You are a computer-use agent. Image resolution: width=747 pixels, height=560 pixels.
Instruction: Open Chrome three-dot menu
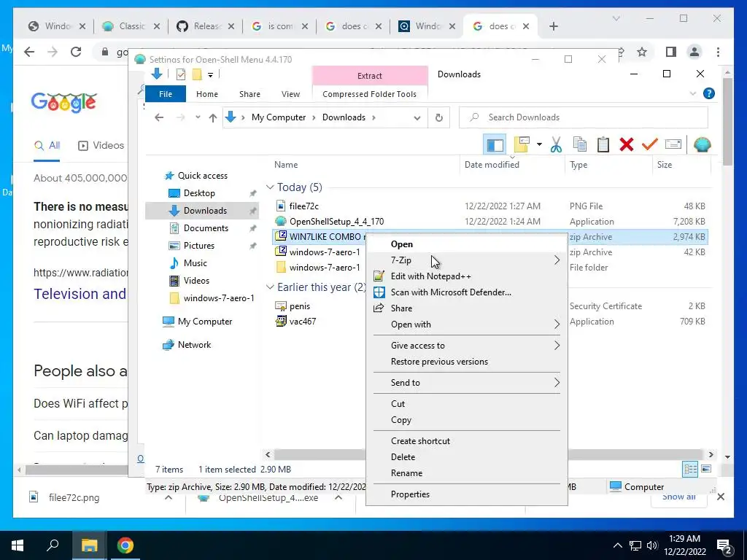click(x=718, y=52)
